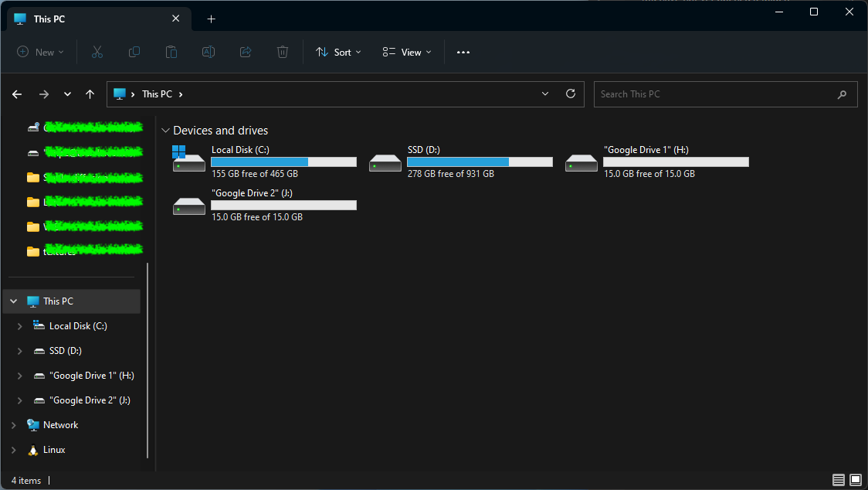Click the New button
The width and height of the screenshot is (868, 490).
click(x=41, y=52)
